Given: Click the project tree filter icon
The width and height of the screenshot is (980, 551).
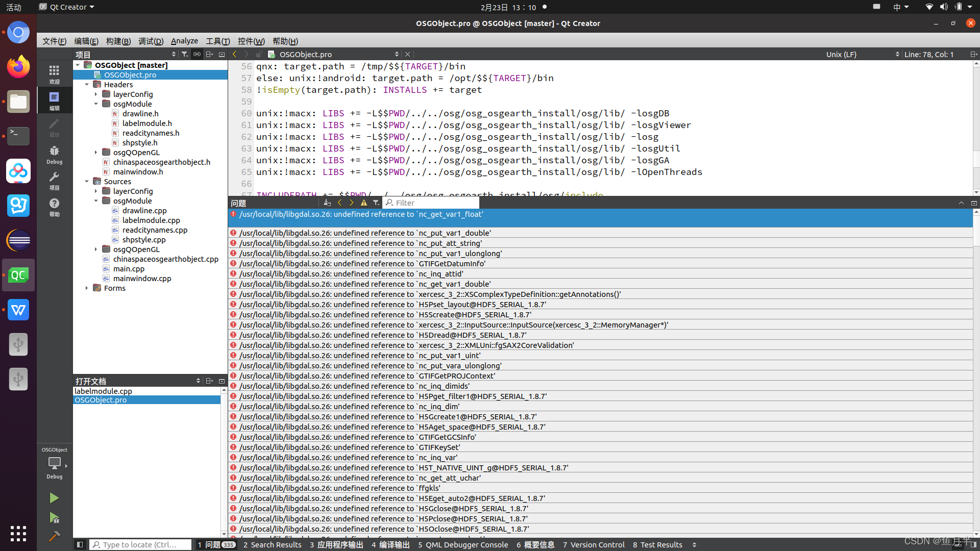Looking at the screenshot, I should click(x=185, y=55).
